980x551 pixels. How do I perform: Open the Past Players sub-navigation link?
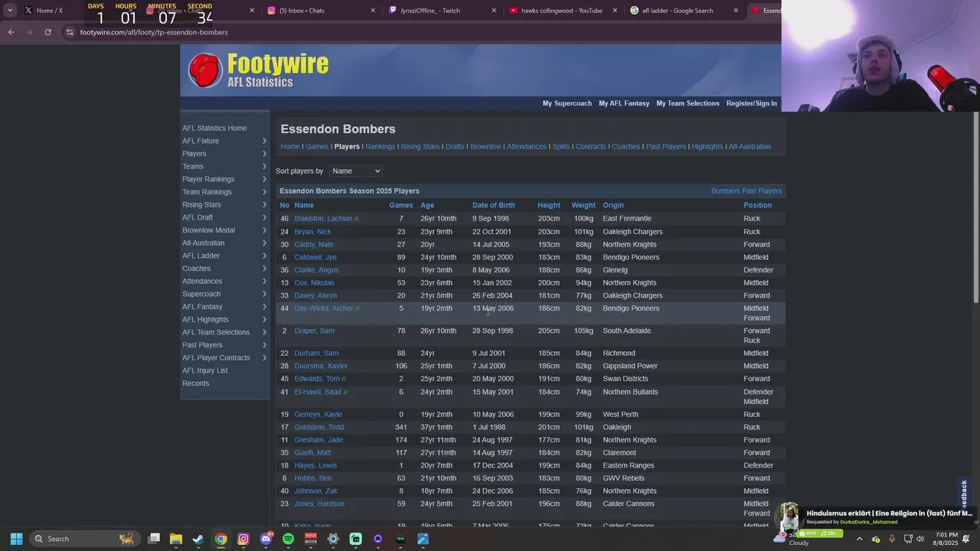point(665,146)
